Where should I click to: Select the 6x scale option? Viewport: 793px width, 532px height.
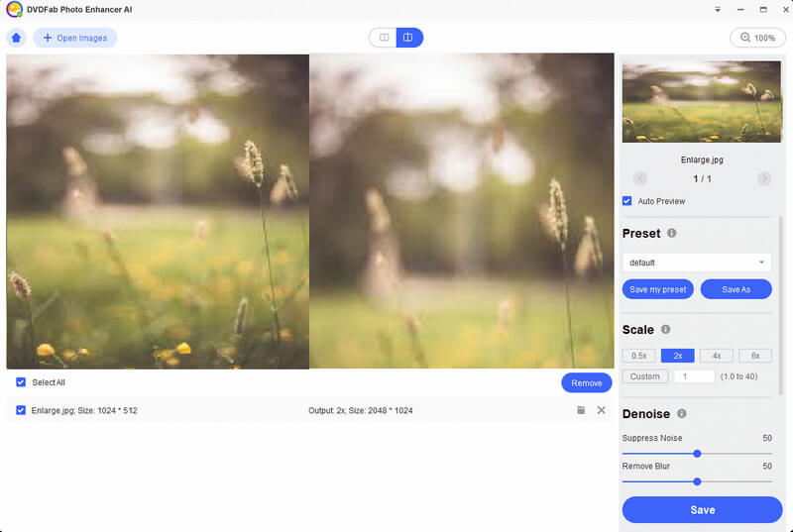[x=755, y=356]
